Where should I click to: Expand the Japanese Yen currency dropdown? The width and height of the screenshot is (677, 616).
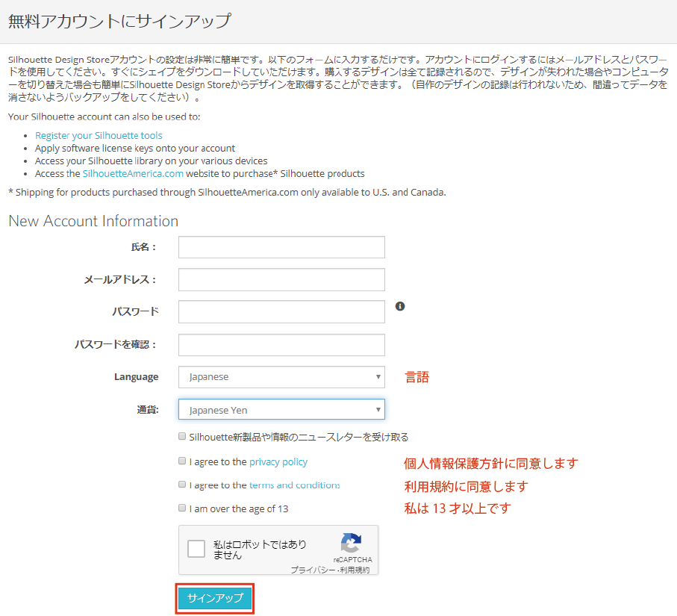pyautogui.click(x=281, y=410)
